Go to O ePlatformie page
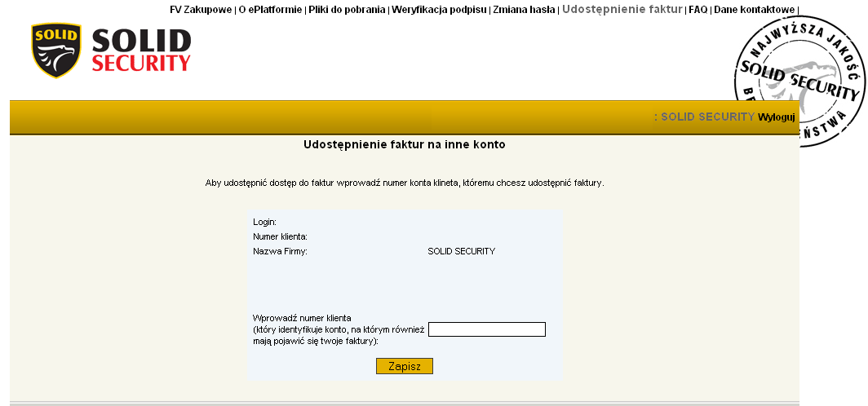Viewport: 868px width, 406px height. (x=270, y=10)
